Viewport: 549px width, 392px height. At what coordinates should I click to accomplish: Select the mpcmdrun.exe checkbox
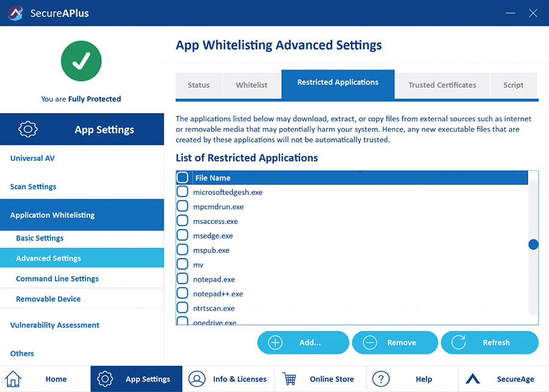[x=182, y=206]
